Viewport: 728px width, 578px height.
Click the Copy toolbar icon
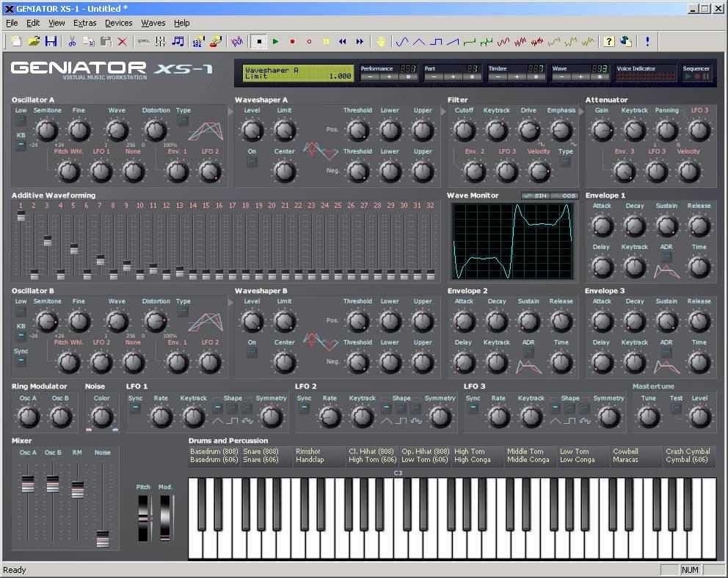[89, 41]
